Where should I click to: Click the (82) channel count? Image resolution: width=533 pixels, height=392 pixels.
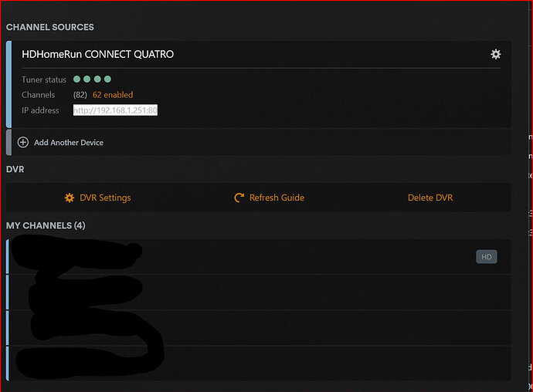pyautogui.click(x=80, y=95)
